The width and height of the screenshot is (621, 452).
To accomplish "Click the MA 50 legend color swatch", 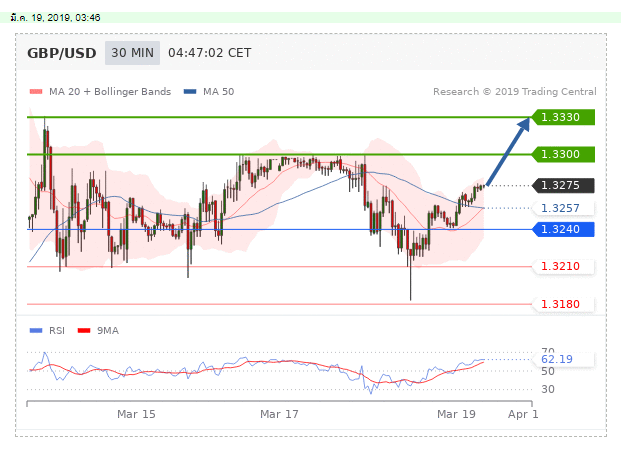I will (190, 92).
